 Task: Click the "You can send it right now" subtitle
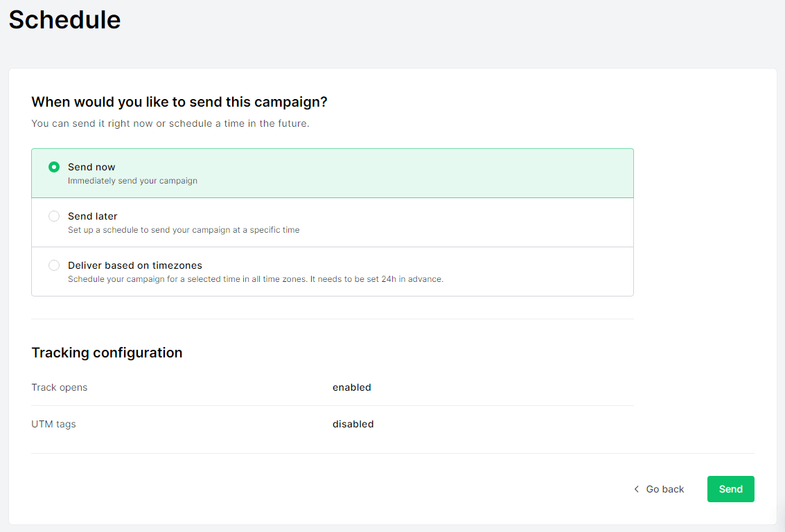tap(170, 123)
